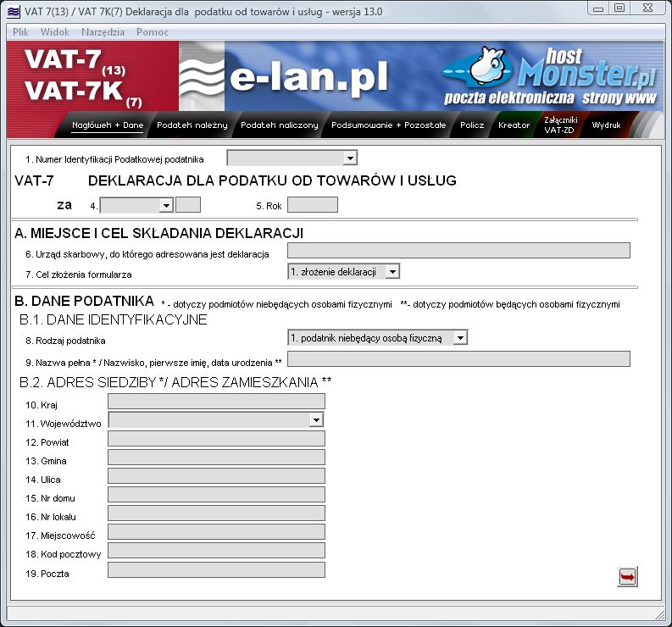Image resolution: width=672 pixels, height=627 pixels.
Task: Click the 'Kod pocztowy' input field
Action: click(216, 551)
